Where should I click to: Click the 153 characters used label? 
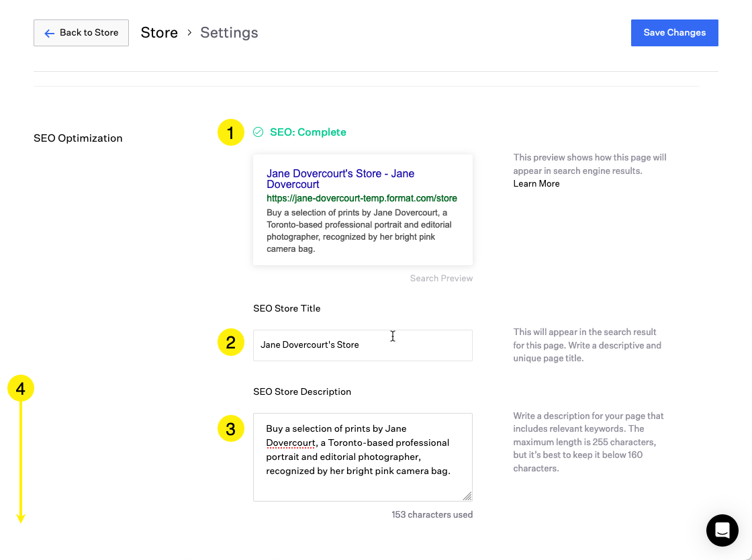432,514
